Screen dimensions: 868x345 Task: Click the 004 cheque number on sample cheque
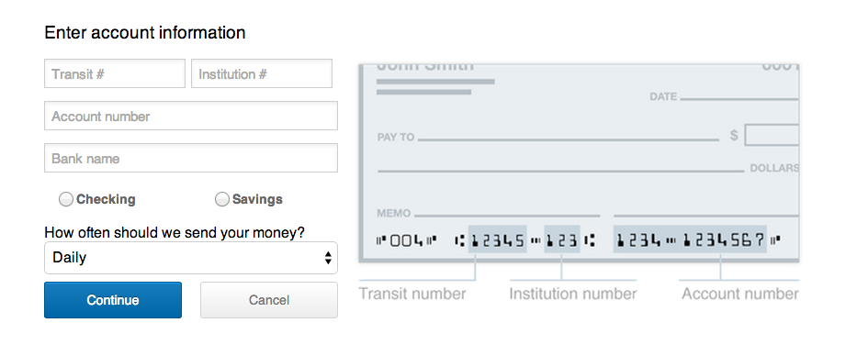tap(406, 240)
